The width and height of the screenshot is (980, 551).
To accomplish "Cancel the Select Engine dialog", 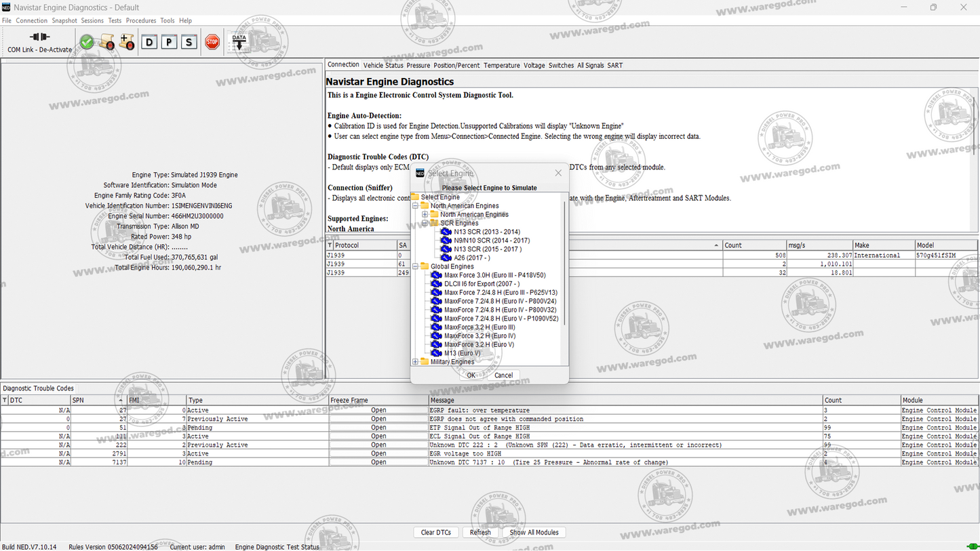I will tap(503, 375).
